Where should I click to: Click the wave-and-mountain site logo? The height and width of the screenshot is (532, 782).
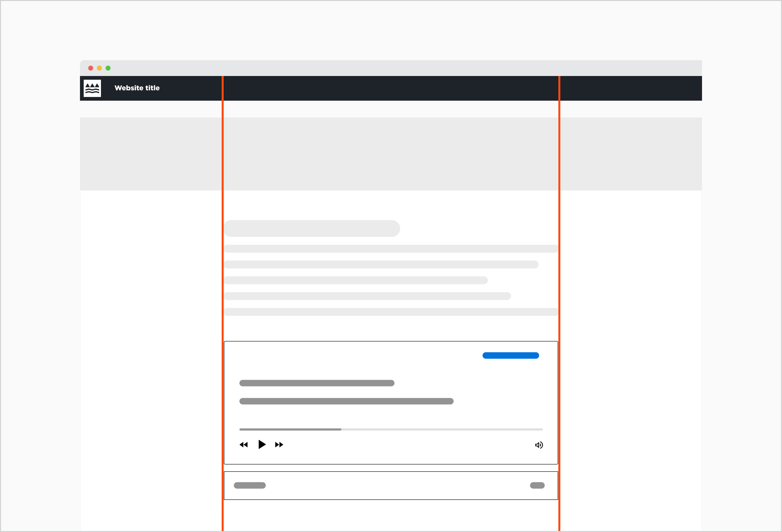[92, 88]
